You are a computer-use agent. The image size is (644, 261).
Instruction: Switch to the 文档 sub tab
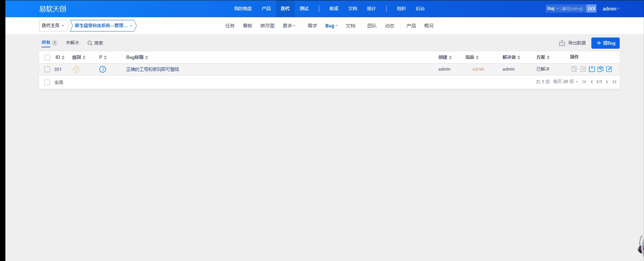[350, 26]
